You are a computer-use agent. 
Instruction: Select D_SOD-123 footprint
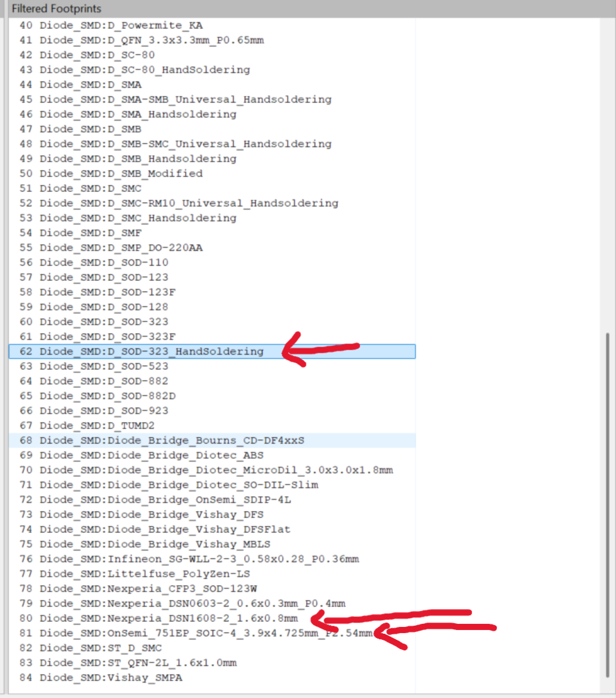pos(104,277)
